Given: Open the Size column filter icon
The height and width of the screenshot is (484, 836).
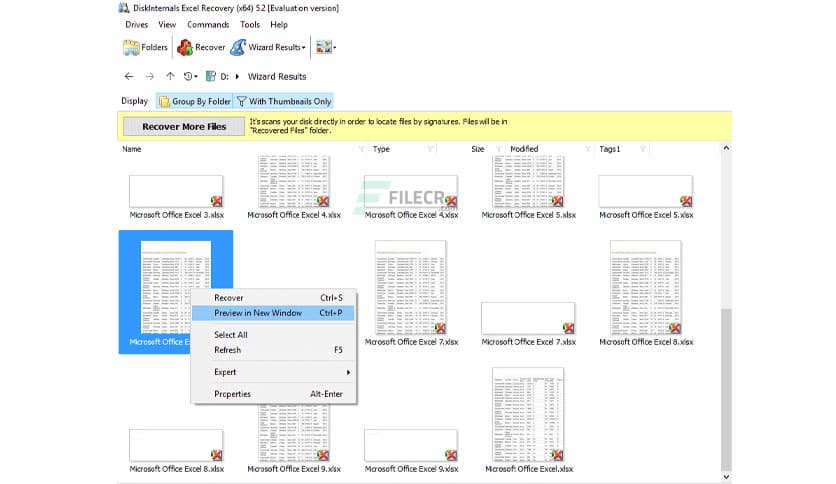Looking at the screenshot, I should click(499, 149).
